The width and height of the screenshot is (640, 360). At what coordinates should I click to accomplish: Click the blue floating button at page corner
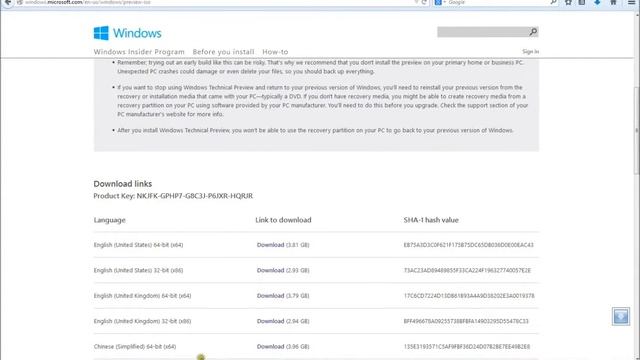pyautogui.click(x=620, y=316)
